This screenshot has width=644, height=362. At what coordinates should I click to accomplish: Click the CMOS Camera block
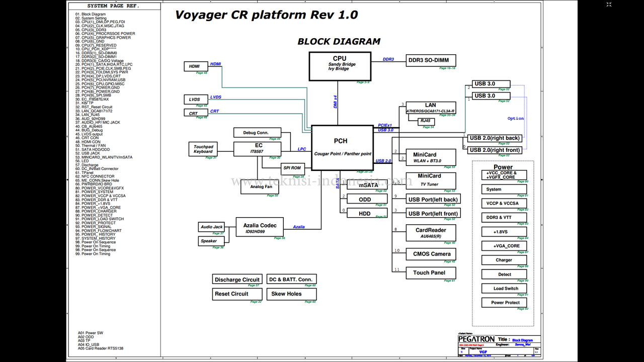pyautogui.click(x=432, y=254)
